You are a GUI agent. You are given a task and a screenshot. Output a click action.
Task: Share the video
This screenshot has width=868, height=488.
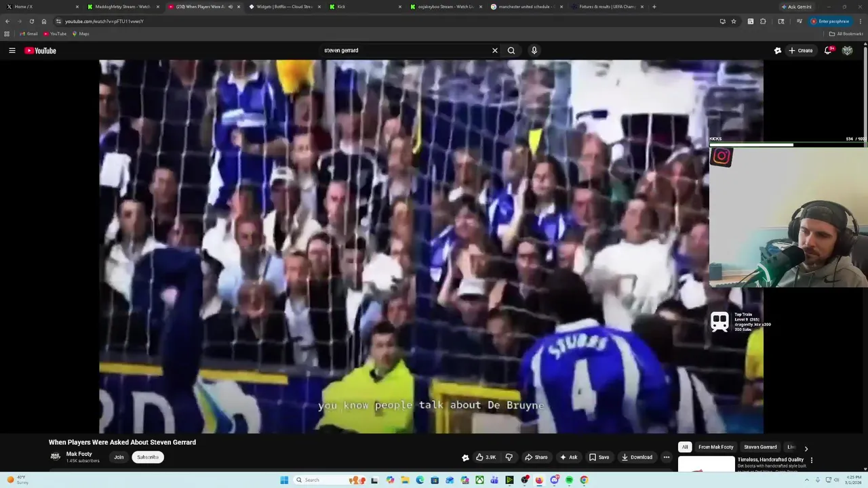pyautogui.click(x=536, y=457)
